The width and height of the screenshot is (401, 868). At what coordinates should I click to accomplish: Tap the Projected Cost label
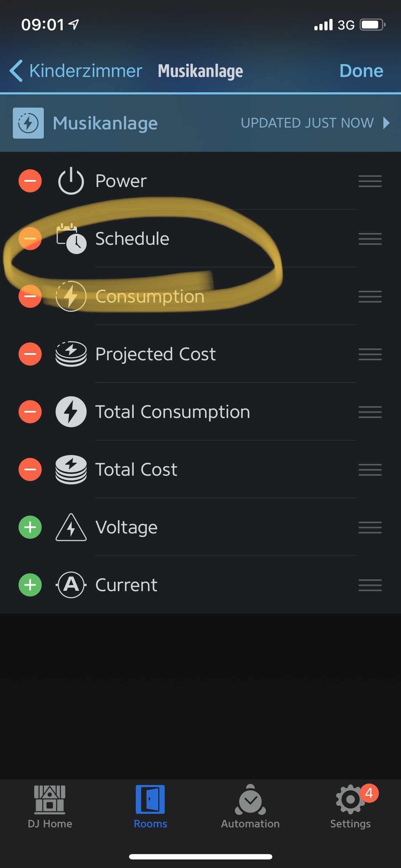coord(155,354)
